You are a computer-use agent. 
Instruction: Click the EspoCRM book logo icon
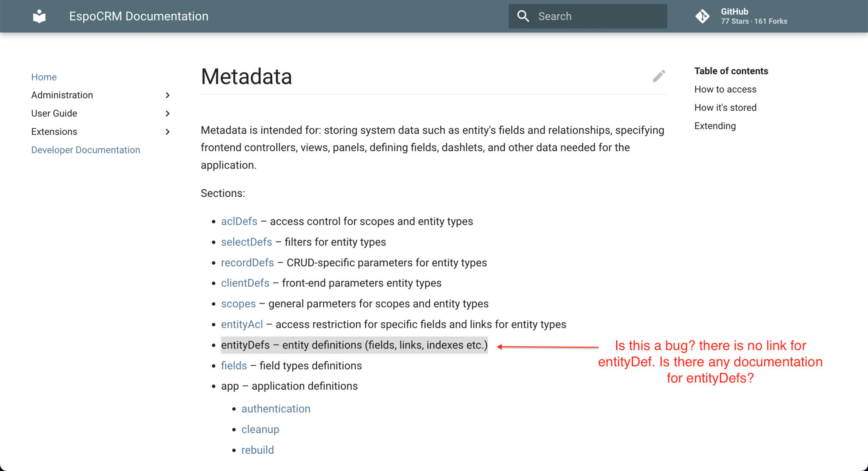pyautogui.click(x=39, y=16)
